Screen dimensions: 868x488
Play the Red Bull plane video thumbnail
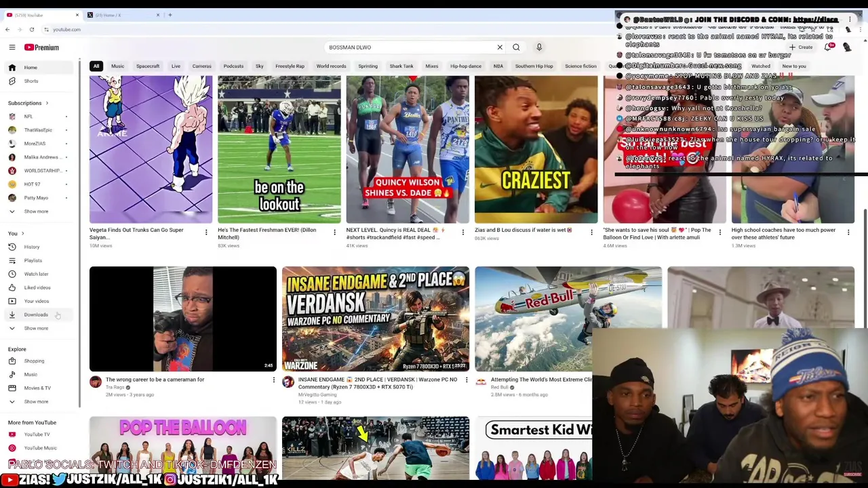click(x=568, y=319)
